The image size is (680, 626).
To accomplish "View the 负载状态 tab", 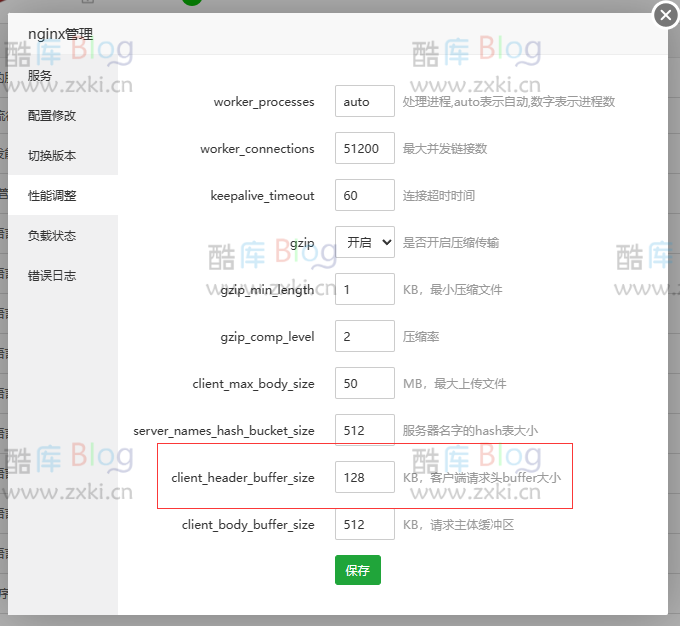I will 63,235.
